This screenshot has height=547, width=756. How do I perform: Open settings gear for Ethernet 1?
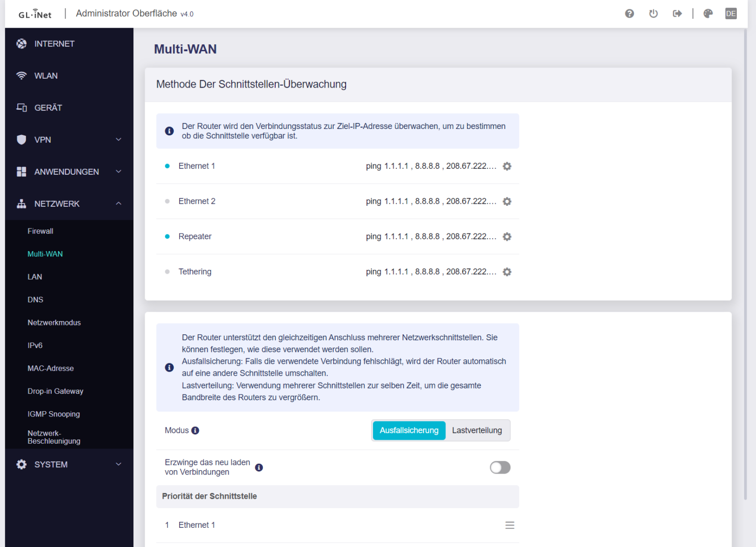507,166
